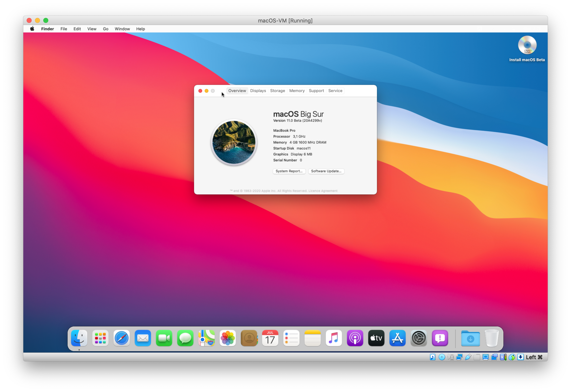571x392 pixels.
Task: Switch to the Storage tab
Action: (277, 91)
